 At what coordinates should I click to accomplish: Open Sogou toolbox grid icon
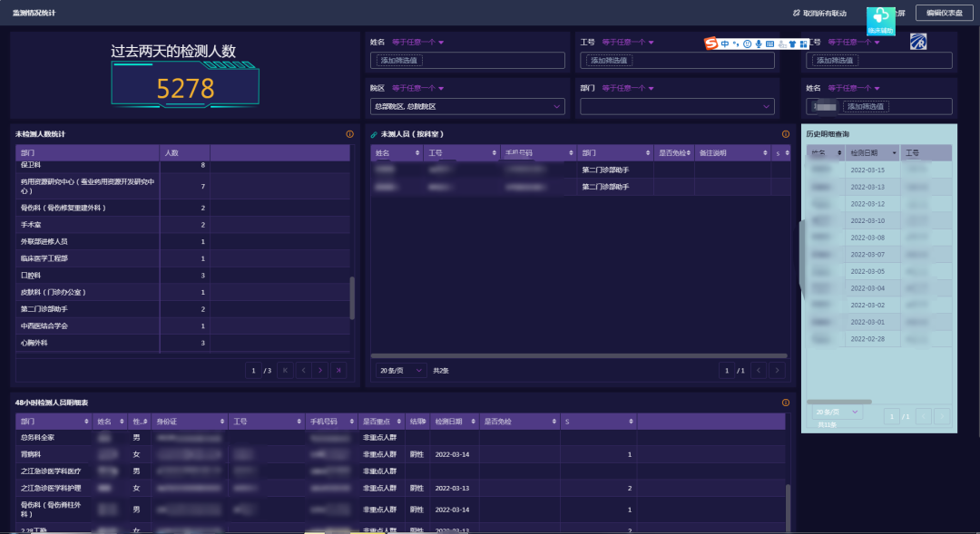803,44
